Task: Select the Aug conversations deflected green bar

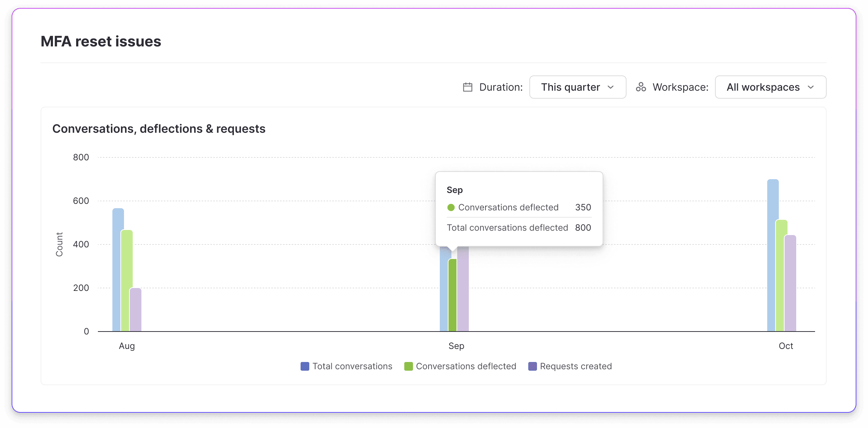Action: click(127, 281)
